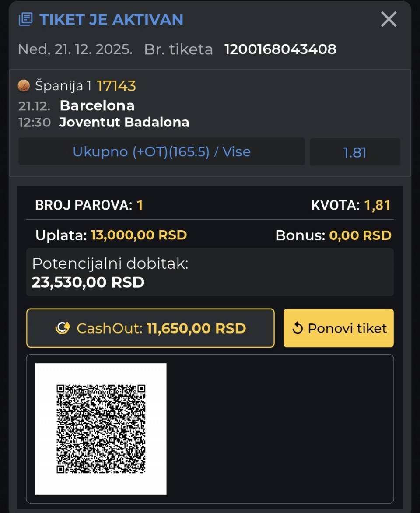Click the event code 17143
The height and width of the screenshot is (513, 420).
[x=116, y=86]
